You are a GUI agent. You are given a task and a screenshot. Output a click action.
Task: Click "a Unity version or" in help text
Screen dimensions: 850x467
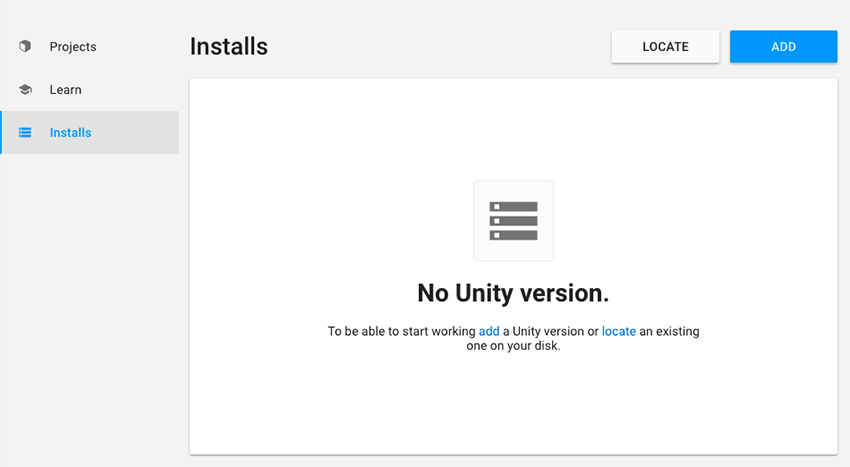click(550, 331)
